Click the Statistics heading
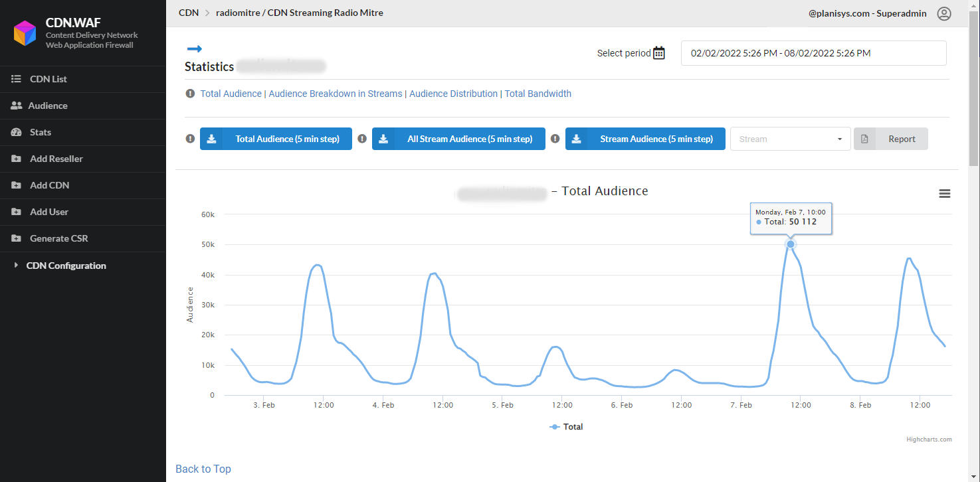The image size is (980, 482). pos(209,66)
